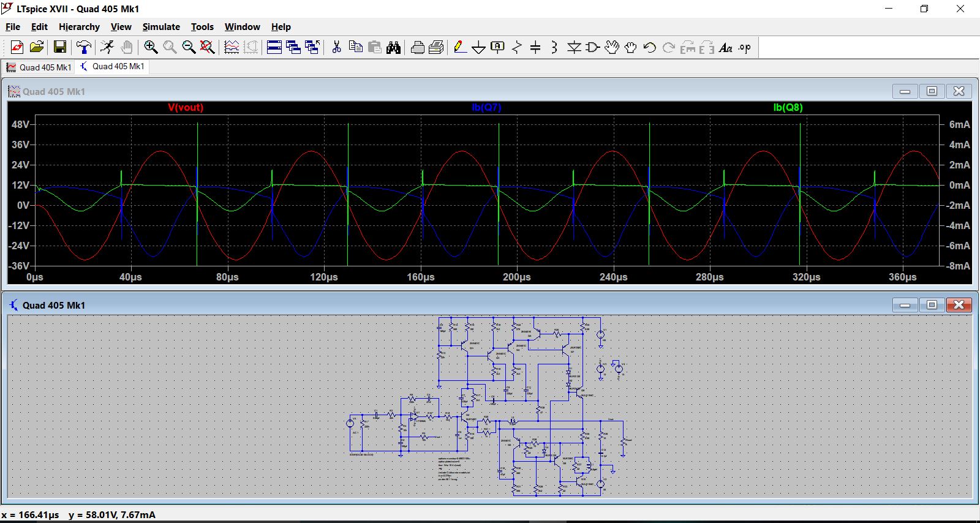Select the Move open-hand tool

[x=612, y=47]
